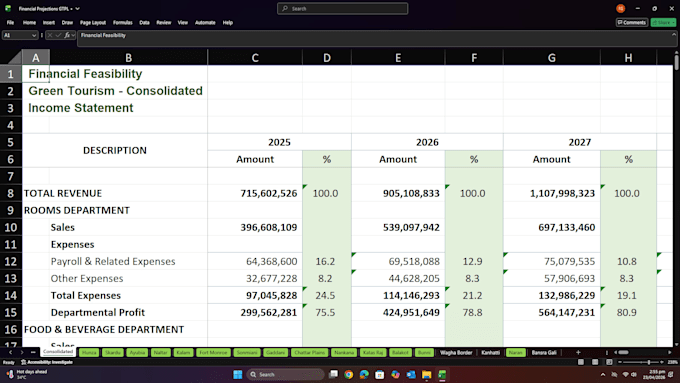Open the Data ribbon tab
The width and height of the screenshot is (680, 383).
144,23
